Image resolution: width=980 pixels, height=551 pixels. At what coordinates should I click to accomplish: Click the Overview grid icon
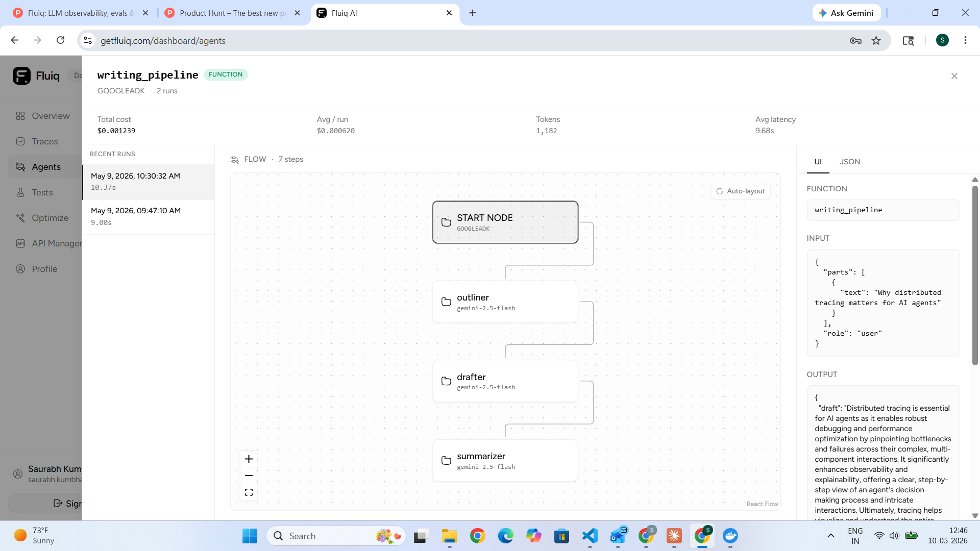point(20,116)
